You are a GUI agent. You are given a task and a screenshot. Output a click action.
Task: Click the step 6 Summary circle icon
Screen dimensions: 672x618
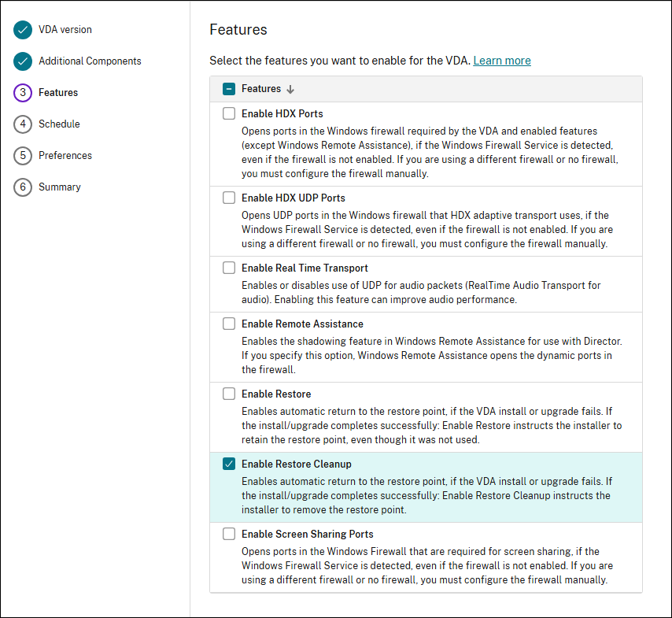pos(23,187)
